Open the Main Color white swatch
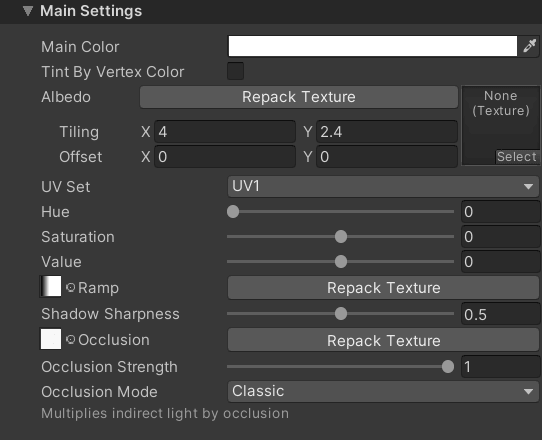Viewport: 542px width, 440px height. pyautogui.click(x=373, y=46)
